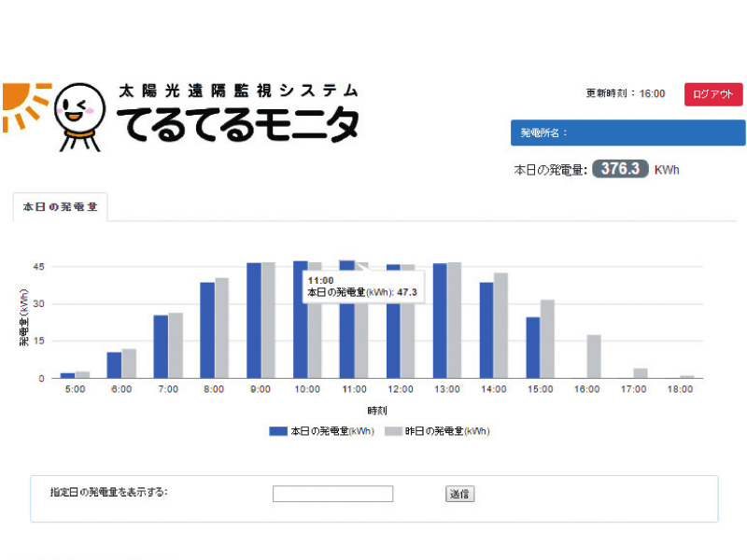Screen dimensions: 747x560
Task: Click the orange sun icon in logo
Action: pos(22,105)
